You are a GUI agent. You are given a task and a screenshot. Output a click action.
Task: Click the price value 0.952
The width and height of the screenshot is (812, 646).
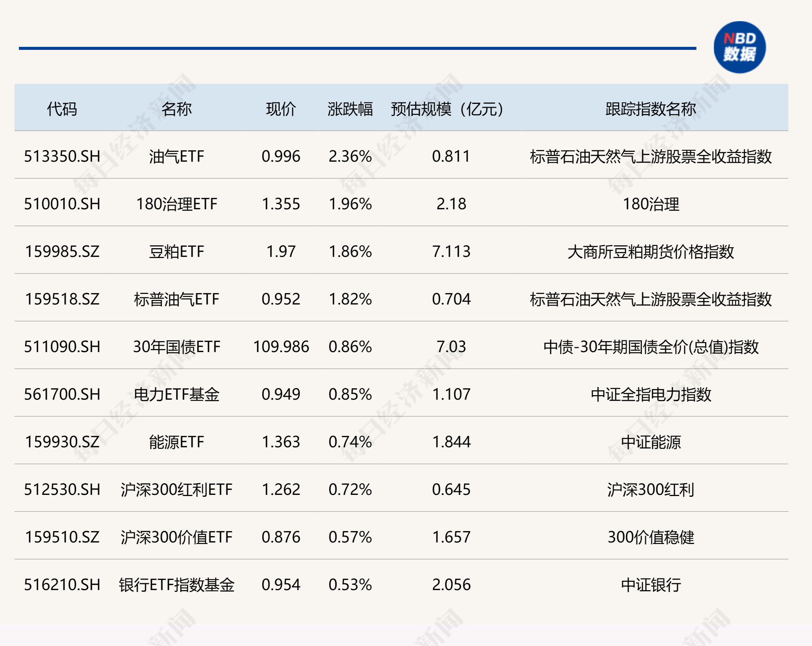pyautogui.click(x=281, y=299)
